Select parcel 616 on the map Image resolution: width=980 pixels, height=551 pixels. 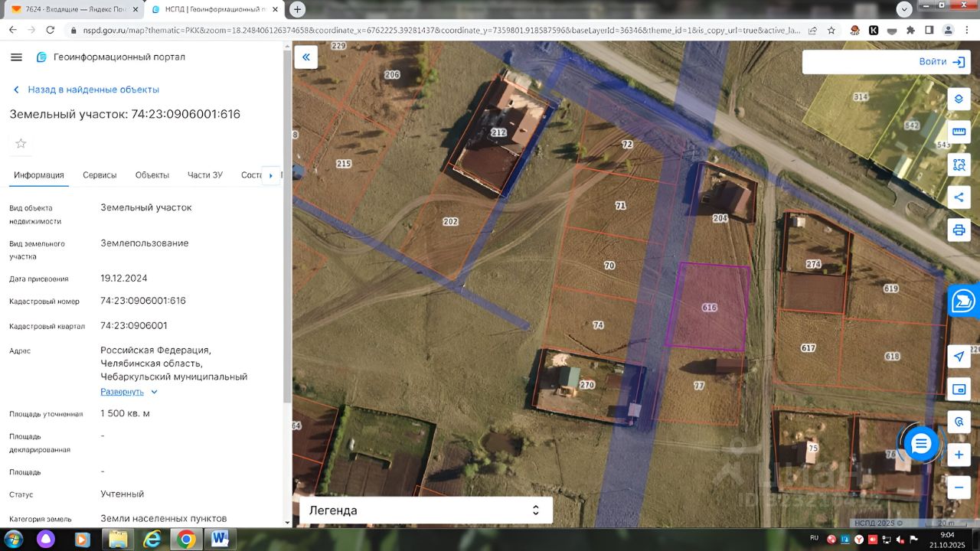[708, 307]
